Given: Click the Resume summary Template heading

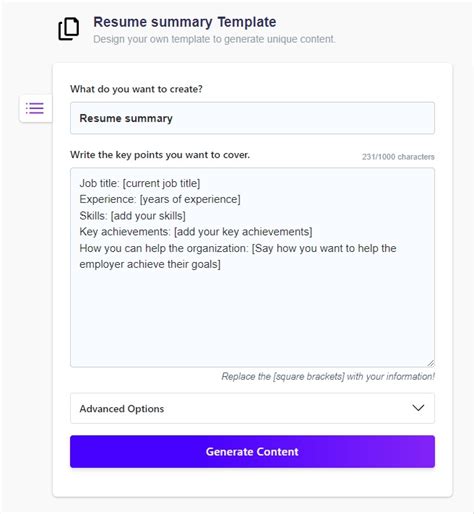Looking at the screenshot, I should [185, 22].
